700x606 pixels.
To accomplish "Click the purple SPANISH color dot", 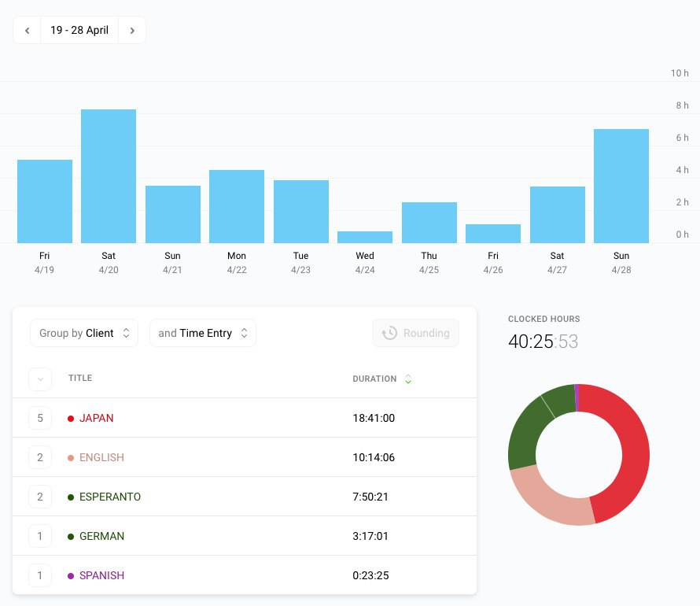I will tap(71, 575).
